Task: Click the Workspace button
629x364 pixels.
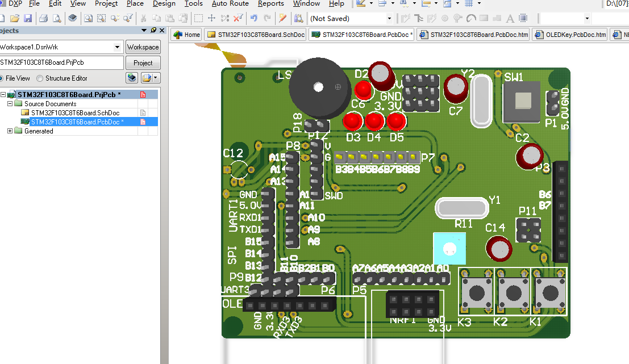Action: [x=143, y=47]
